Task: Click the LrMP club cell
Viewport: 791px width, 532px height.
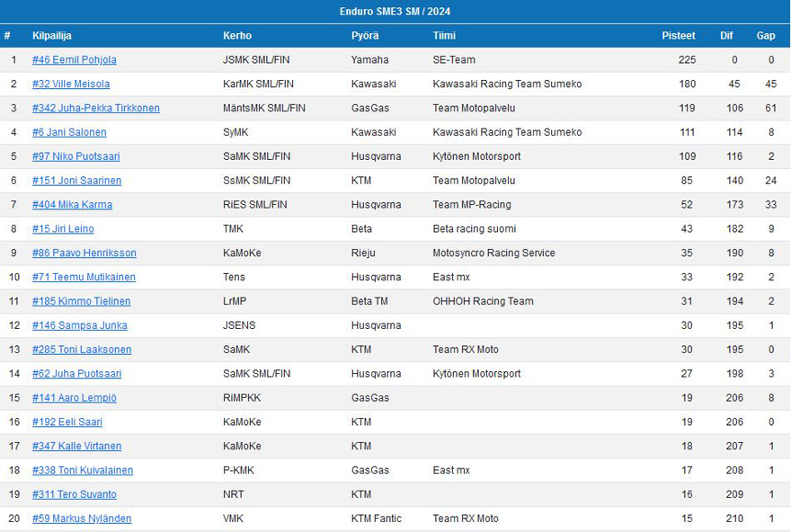Action: click(x=235, y=301)
